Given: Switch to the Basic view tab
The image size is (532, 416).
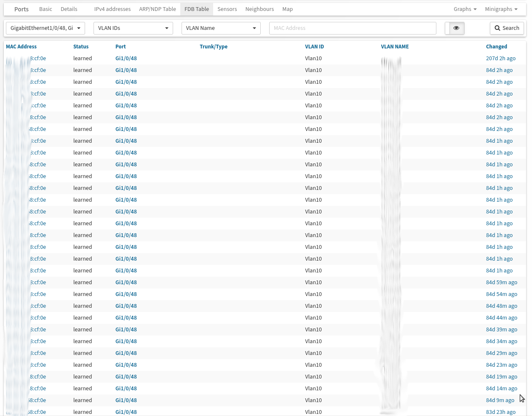Looking at the screenshot, I should (45, 9).
